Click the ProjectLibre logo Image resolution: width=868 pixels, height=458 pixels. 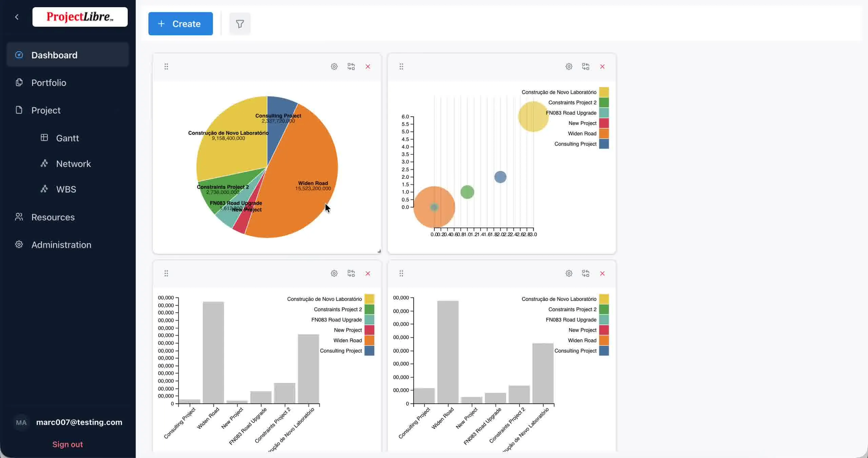pos(80,17)
